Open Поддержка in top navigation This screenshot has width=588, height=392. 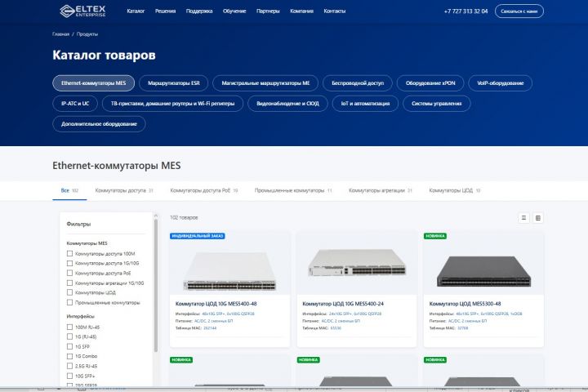[199, 11]
